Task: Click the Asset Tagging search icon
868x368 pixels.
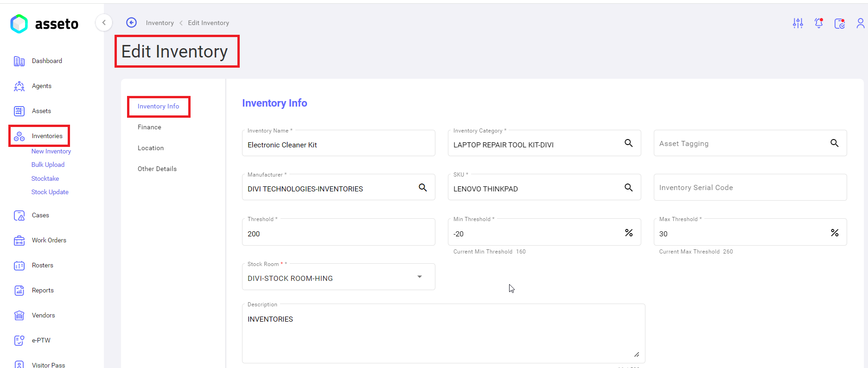Action: click(x=834, y=143)
